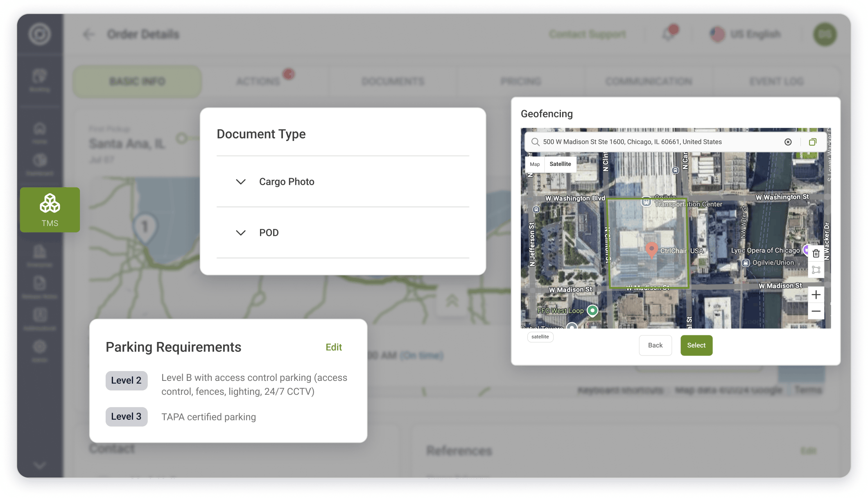The image size is (868, 498).
Task: Expand sidebar using bottom chevron
Action: (x=40, y=465)
